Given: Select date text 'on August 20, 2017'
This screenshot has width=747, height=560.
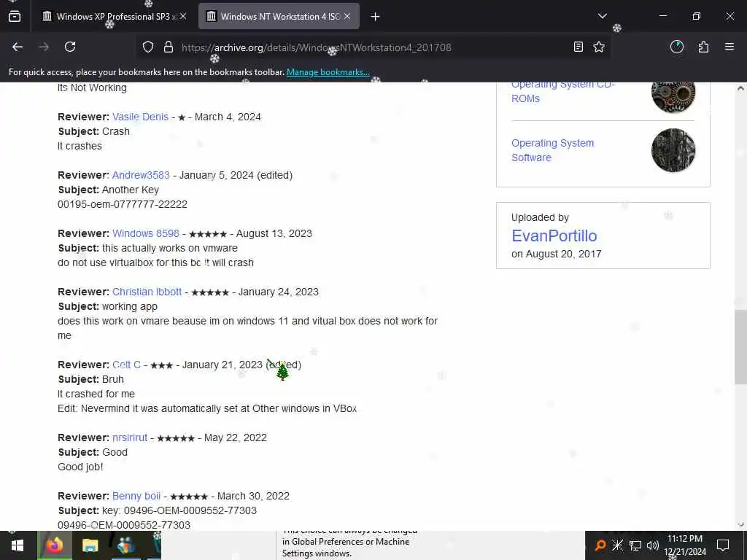Looking at the screenshot, I should (x=557, y=254).
